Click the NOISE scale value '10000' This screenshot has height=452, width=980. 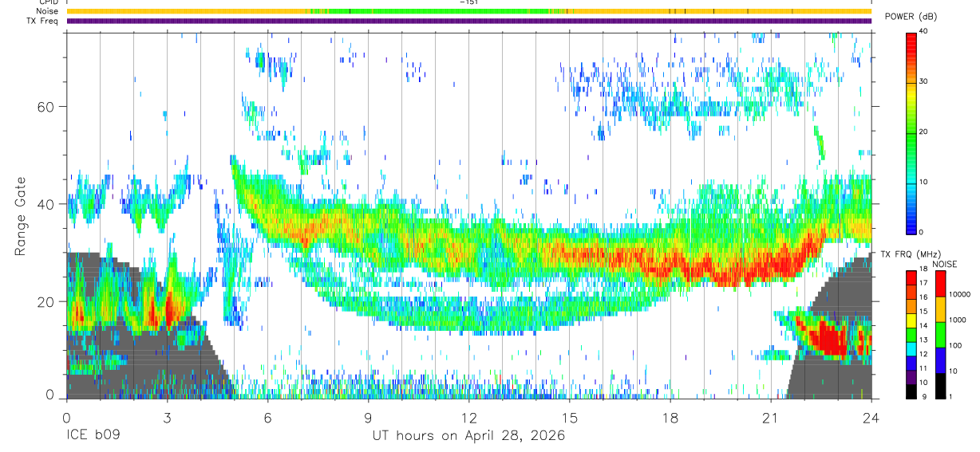point(961,294)
